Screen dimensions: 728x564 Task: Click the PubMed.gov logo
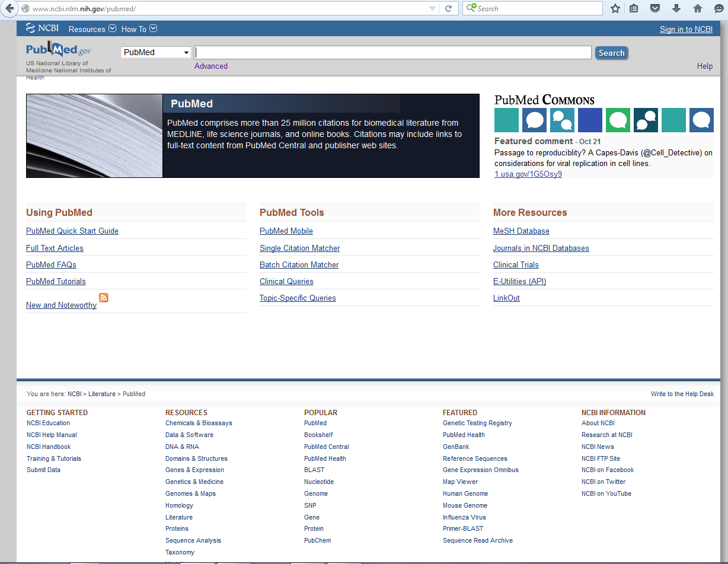[58, 50]
